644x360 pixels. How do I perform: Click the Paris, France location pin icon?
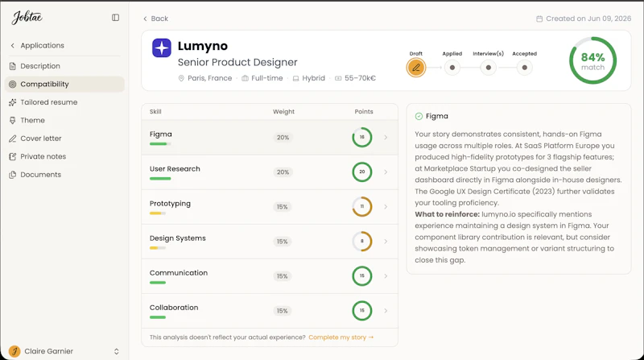(181, 78)
